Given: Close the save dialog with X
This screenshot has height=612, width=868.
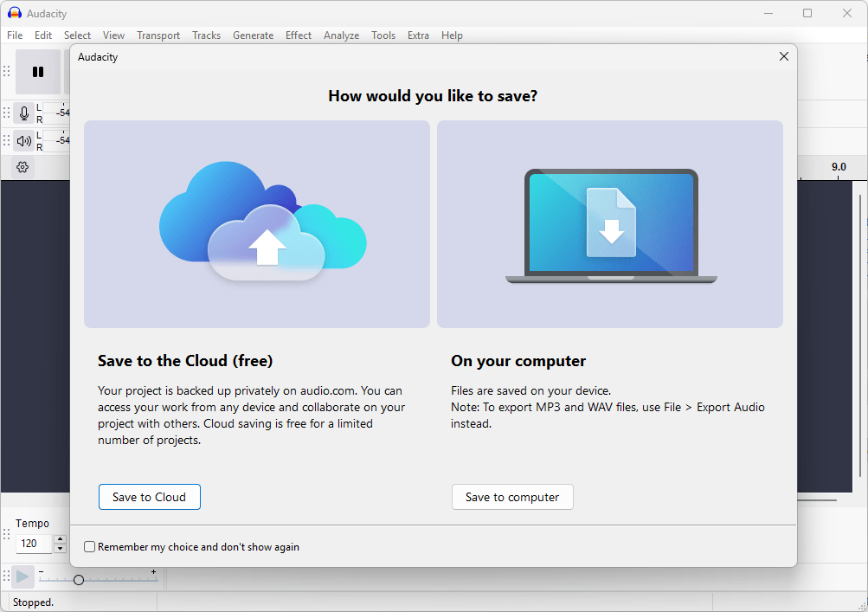Looking at the screenshot, I should (x=784, y=56).
